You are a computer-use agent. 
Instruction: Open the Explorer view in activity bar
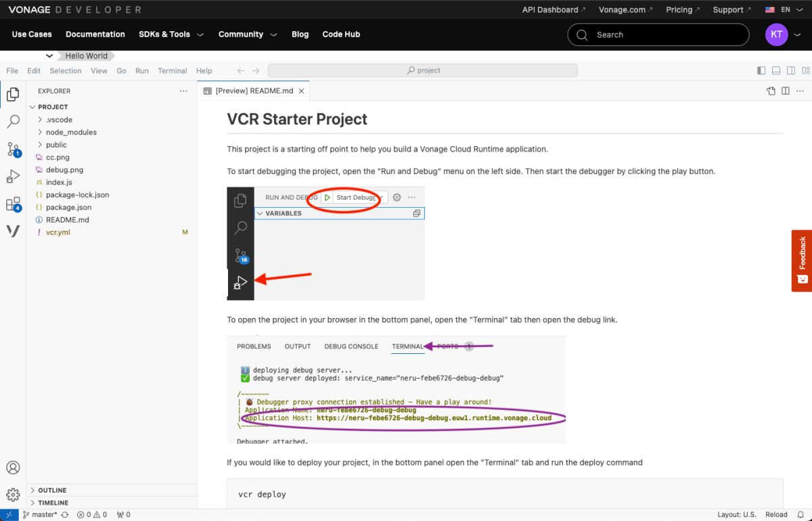[13, 94]
